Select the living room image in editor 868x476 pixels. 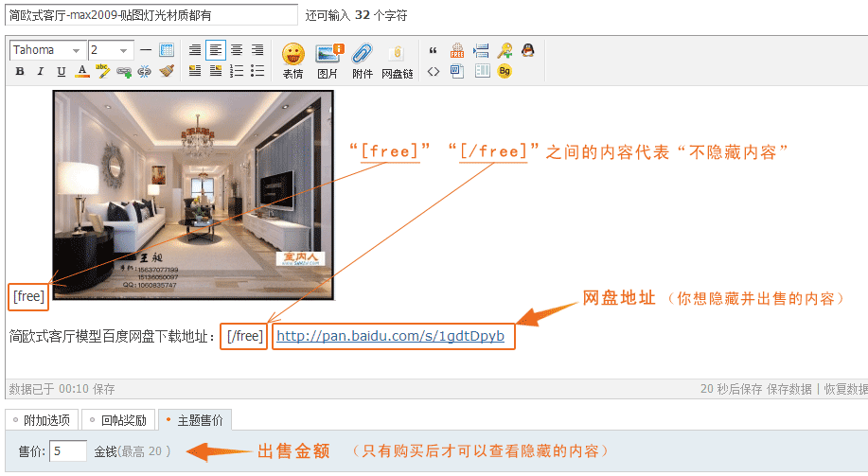point(193,195)
